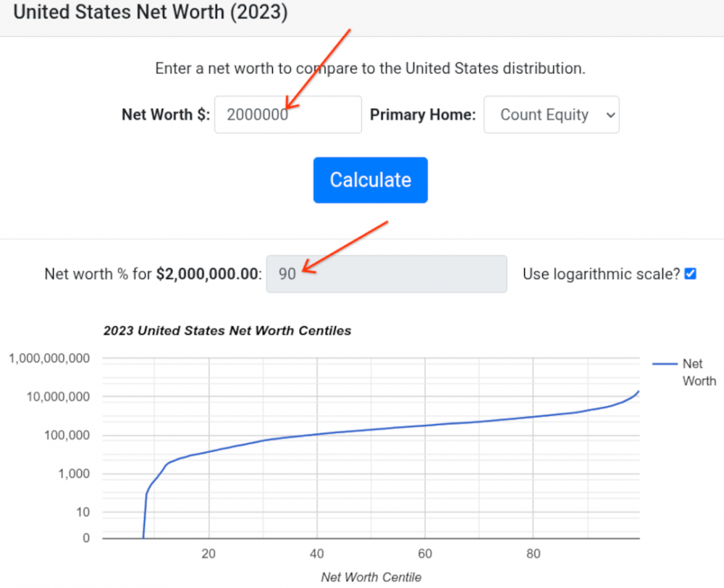The image size is (724, 588).
Task: Click the bold $2,000,000.00 amount text
Action: [206, 274]
